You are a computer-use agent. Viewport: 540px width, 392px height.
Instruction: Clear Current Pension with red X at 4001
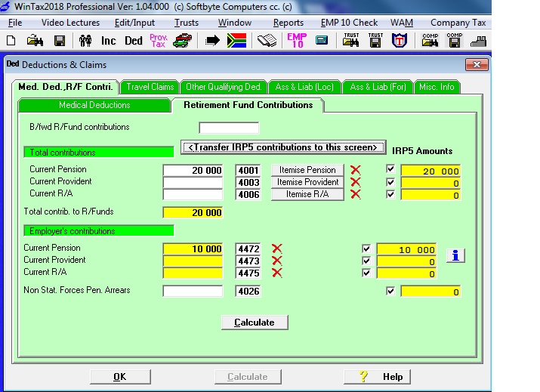tap(356, 170)
